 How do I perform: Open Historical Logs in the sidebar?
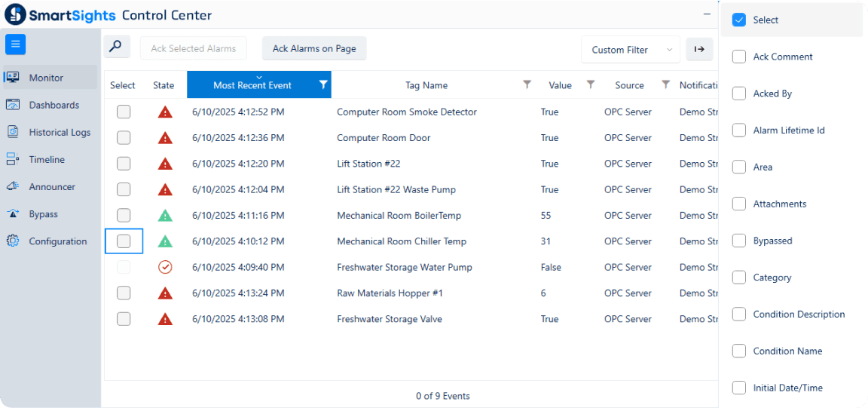click(59, 133)
